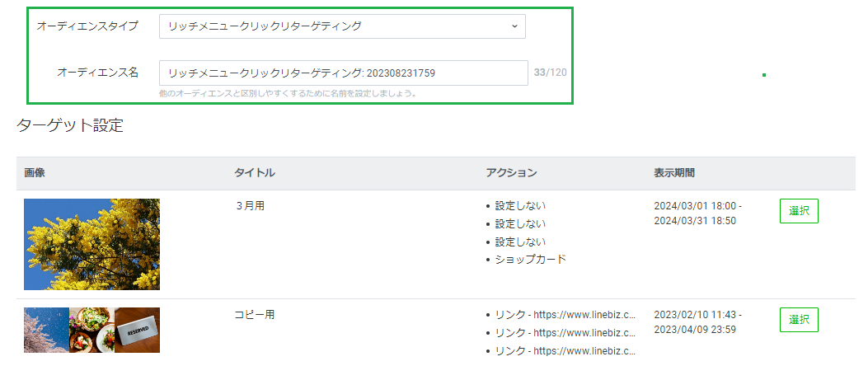Click the 表示期間 column header
Image resolution: width=868 pixels, height=380 pixels.
[x=674, y=173]
